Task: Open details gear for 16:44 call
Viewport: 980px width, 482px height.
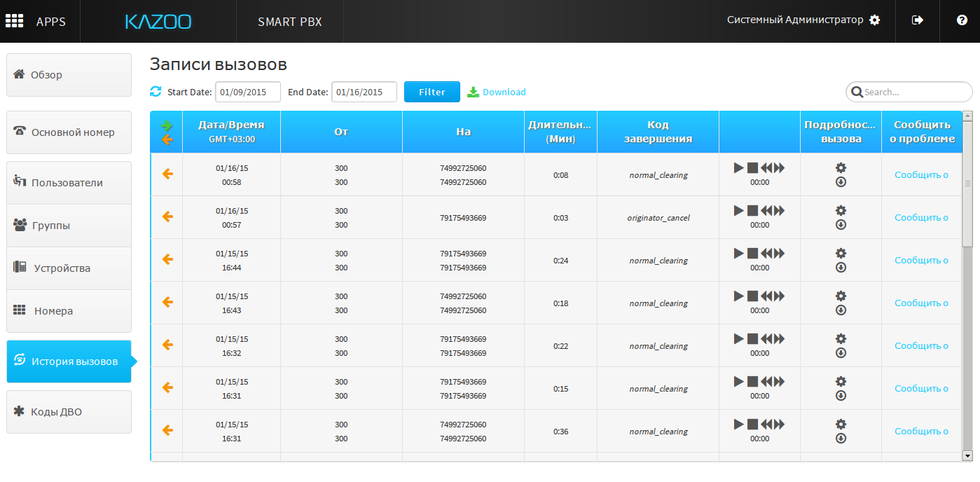Action: pyautogui.click(x=841, y=253)
